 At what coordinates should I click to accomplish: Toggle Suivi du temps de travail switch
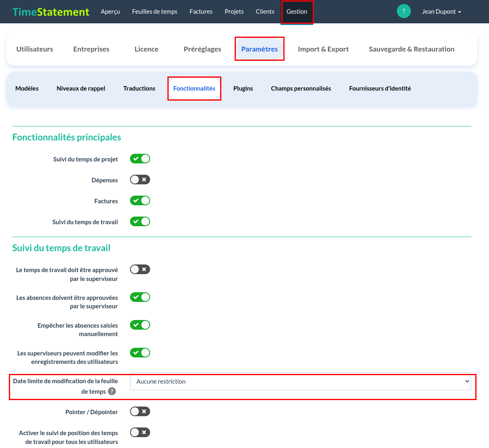point(140,221)
